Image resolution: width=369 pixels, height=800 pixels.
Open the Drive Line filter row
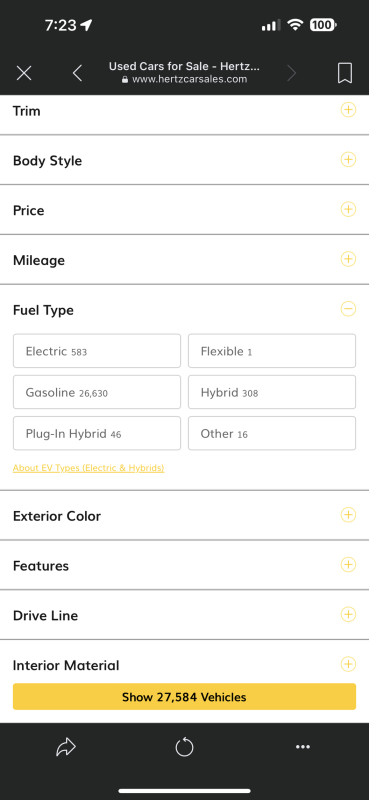184,615
